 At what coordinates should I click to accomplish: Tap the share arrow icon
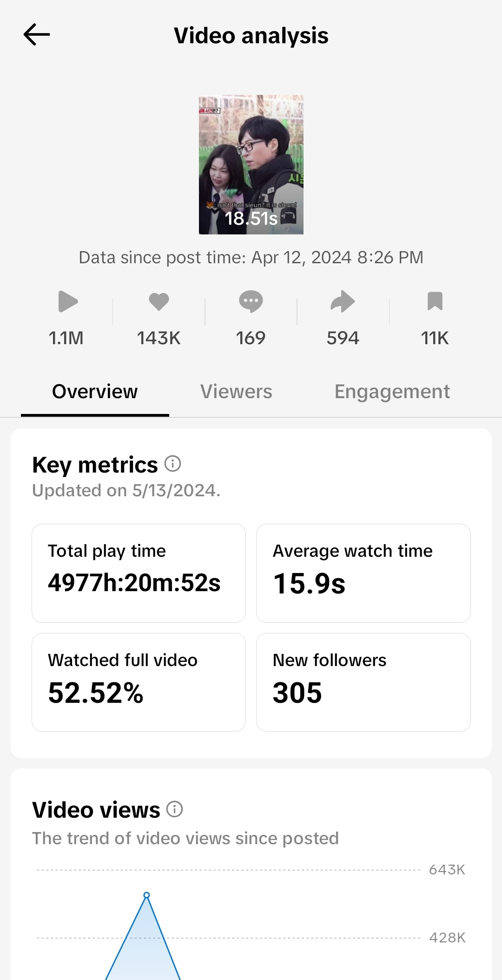343,301
